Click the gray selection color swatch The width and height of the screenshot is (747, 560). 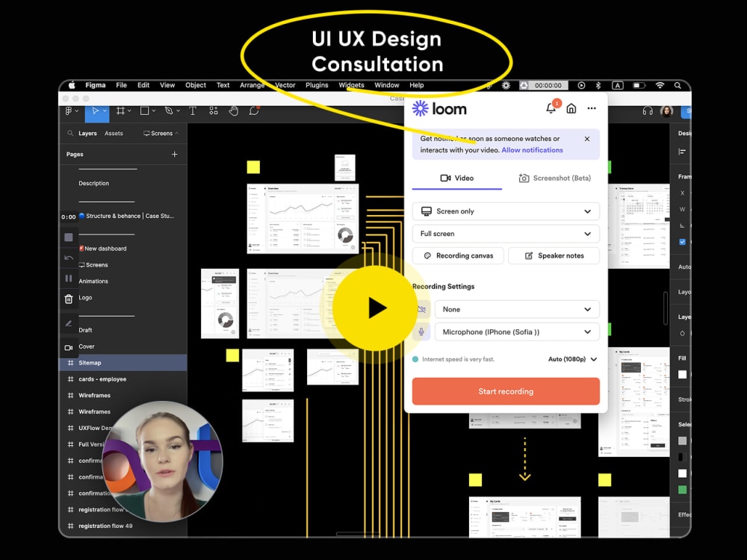pos(682,441)
